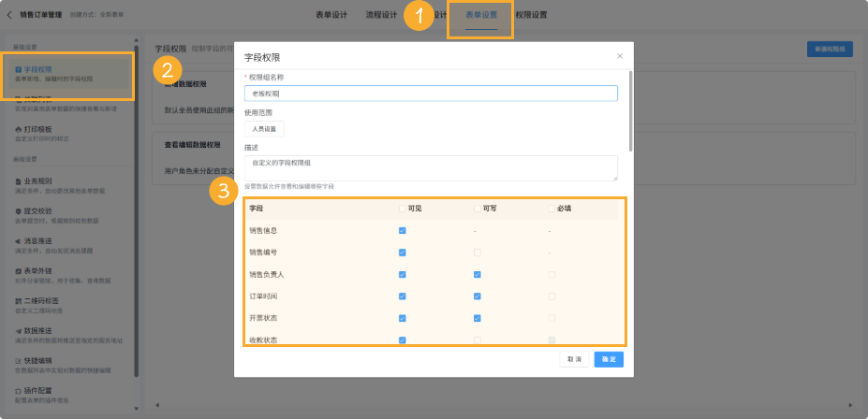This screenshot has height=419, width=868.
Task: Uncheck 可见 for 销售负责人 row
Action: 403,275
